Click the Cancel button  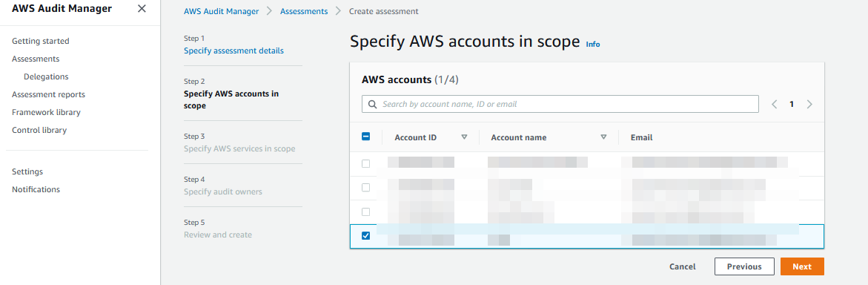(682, 266)
